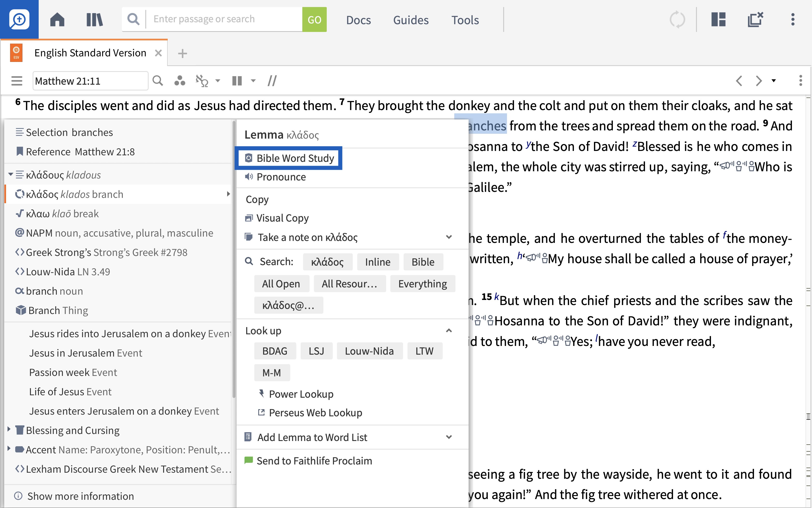Open the Library books icon
812x508 pixels.
(x=95, y=20)
